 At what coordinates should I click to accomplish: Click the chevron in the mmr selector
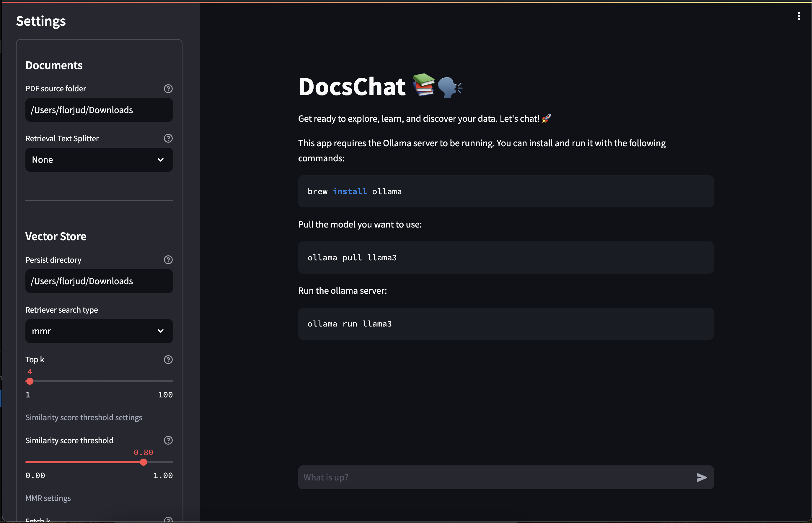(x=161, y=331)
